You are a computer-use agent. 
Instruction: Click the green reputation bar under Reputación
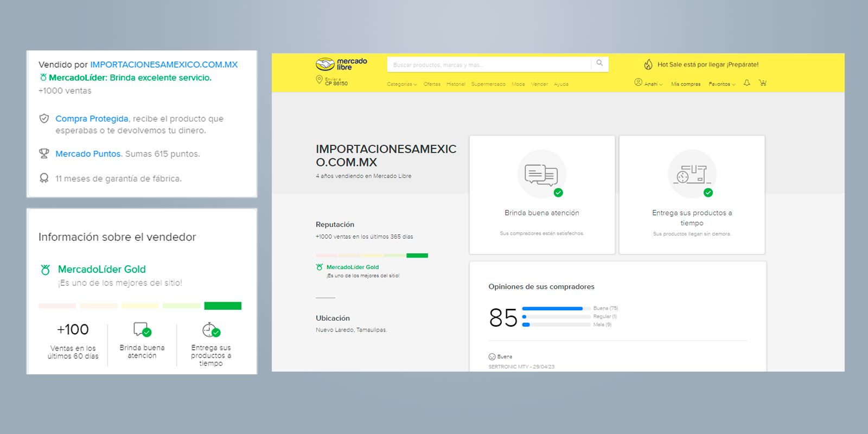coord(417,256)
